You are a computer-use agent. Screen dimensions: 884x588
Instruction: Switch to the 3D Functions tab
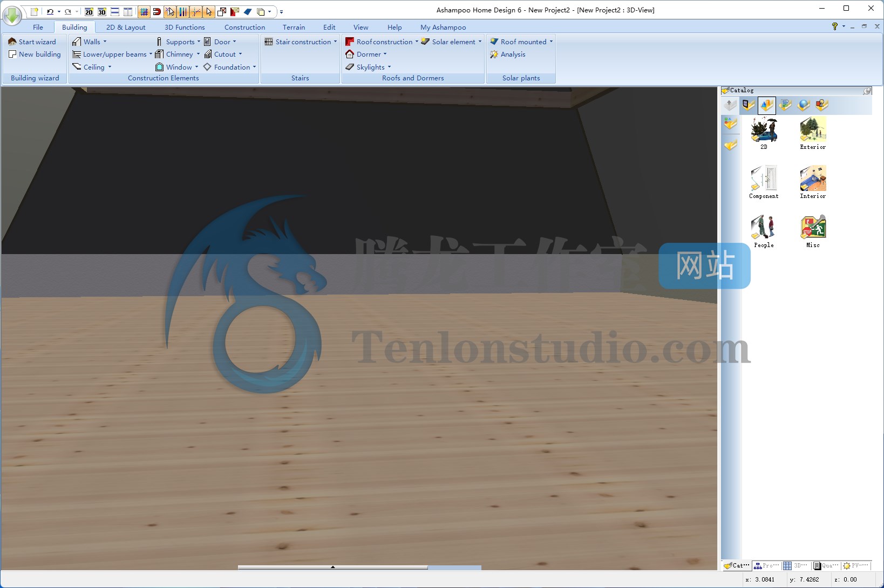click(x=185, y=27)
